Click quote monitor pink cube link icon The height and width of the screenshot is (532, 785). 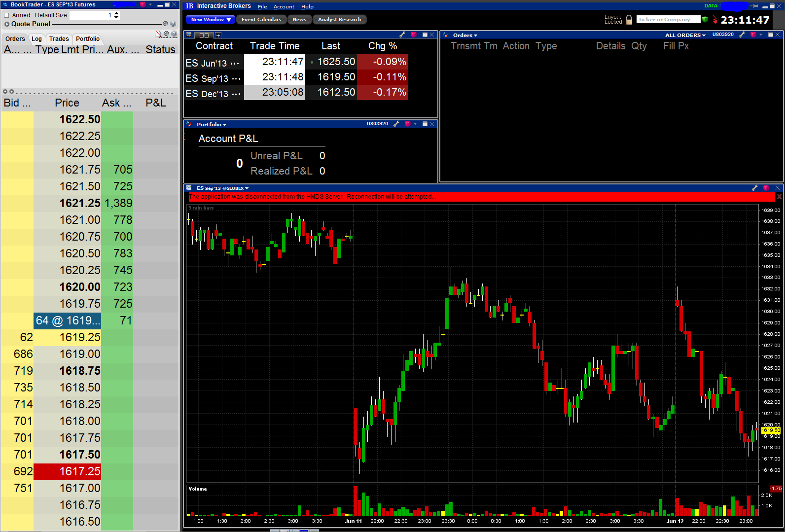pyautogui.click(x=414, y=35)
